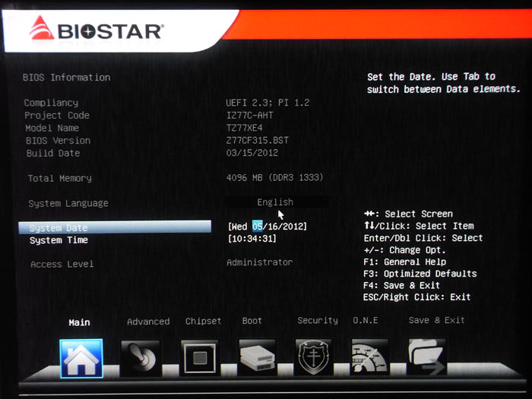
Task: Click the Save & Exit folder icon
Action: click(x=426, y=356)
